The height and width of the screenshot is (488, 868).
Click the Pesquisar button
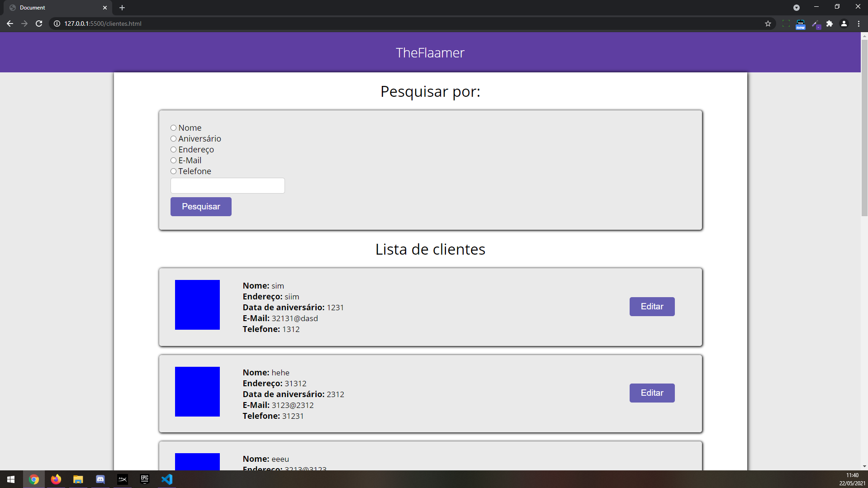click(x=201, y=207)
